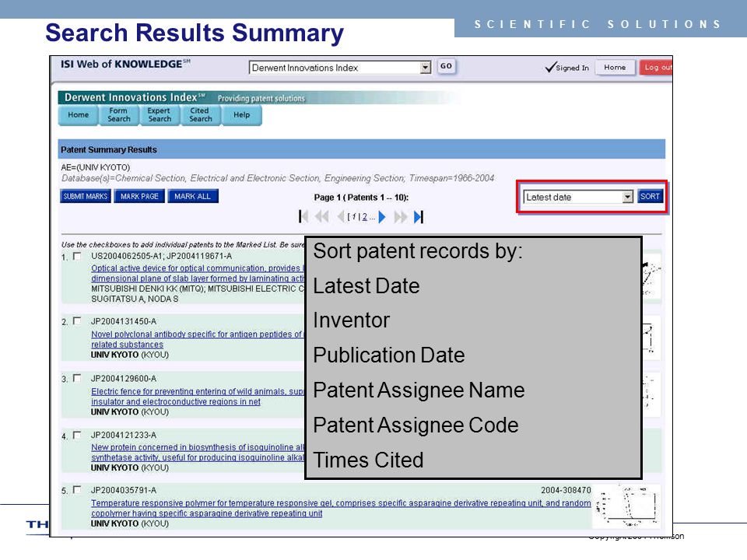This screenshot has width=747, height=560.
Task: Open the Home tab in Derwent navigation
Action: (x=78, y=115)
